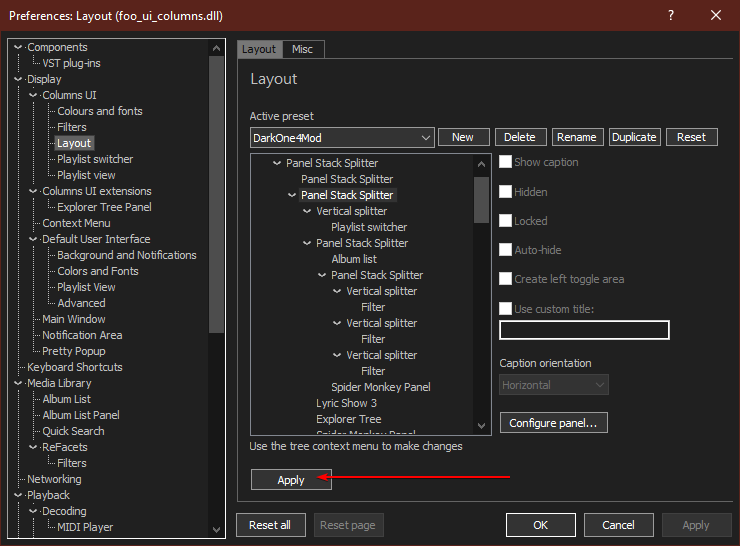Click the New preset button
The height and width of the screenshot is (546, 740).
coord(463,137)
